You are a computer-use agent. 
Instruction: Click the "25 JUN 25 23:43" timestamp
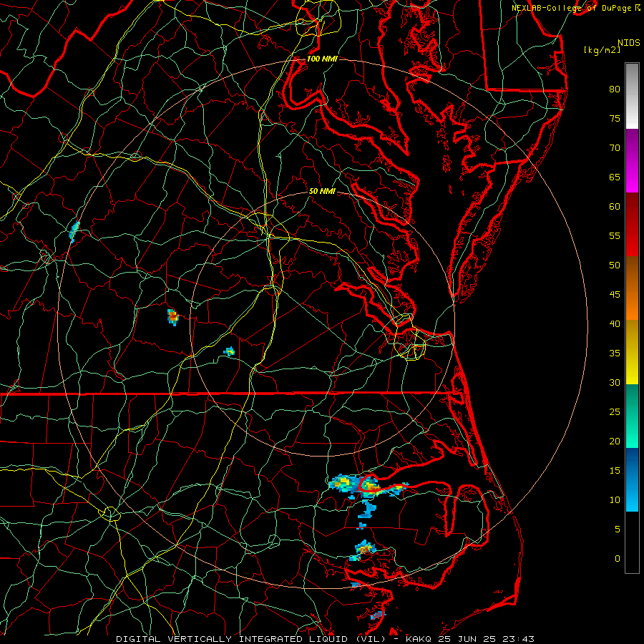click(x=487, y=639)
